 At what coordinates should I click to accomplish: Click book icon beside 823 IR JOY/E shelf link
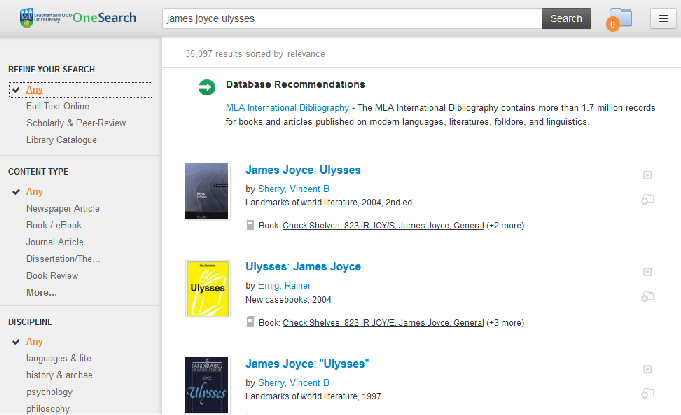tap(250, 322)
